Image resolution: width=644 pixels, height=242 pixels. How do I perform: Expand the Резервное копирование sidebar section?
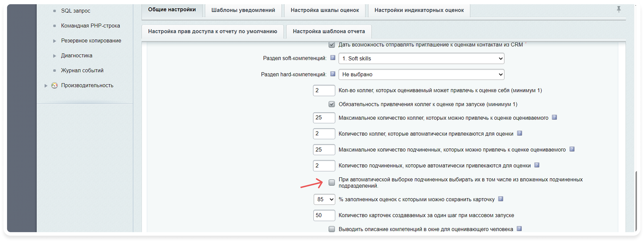pyautogui.click(x=54, y=40)
